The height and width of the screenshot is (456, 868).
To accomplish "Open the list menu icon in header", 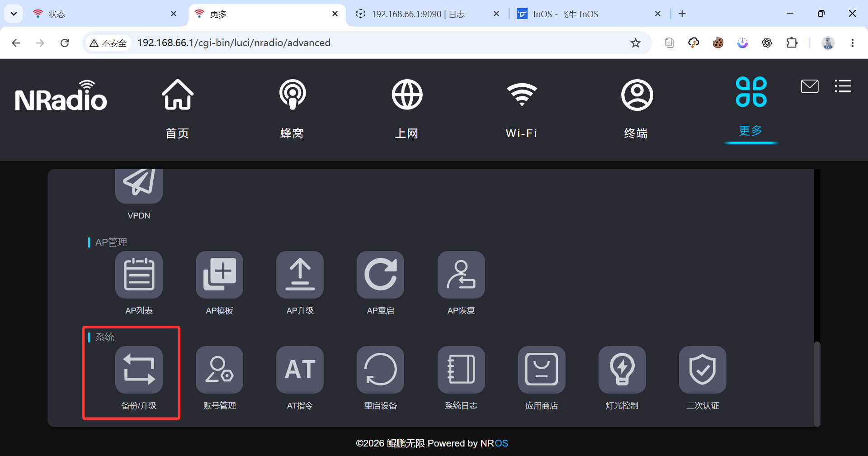I will click(x=843, y=86).
